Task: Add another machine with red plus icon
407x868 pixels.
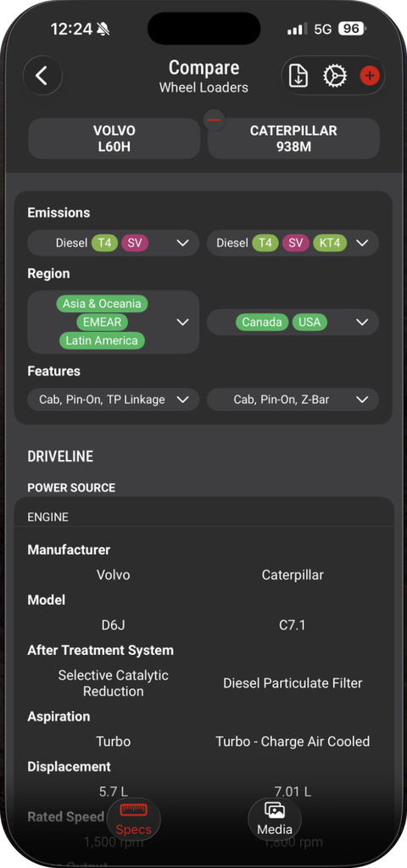Action: [x=370, y=76]
